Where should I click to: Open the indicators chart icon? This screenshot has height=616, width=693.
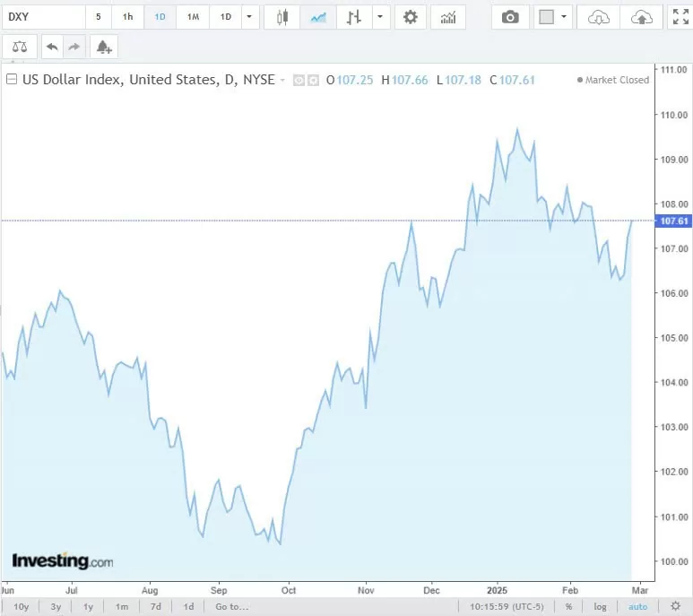(x=448, y=17)
